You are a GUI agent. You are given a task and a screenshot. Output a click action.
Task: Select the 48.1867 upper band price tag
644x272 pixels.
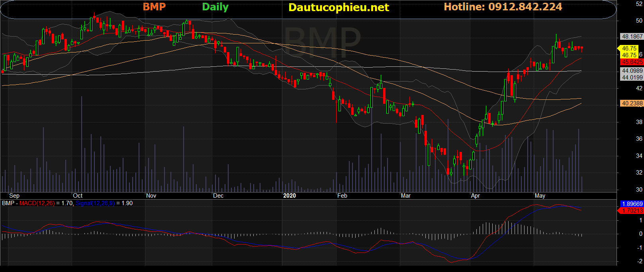[632, 37]
